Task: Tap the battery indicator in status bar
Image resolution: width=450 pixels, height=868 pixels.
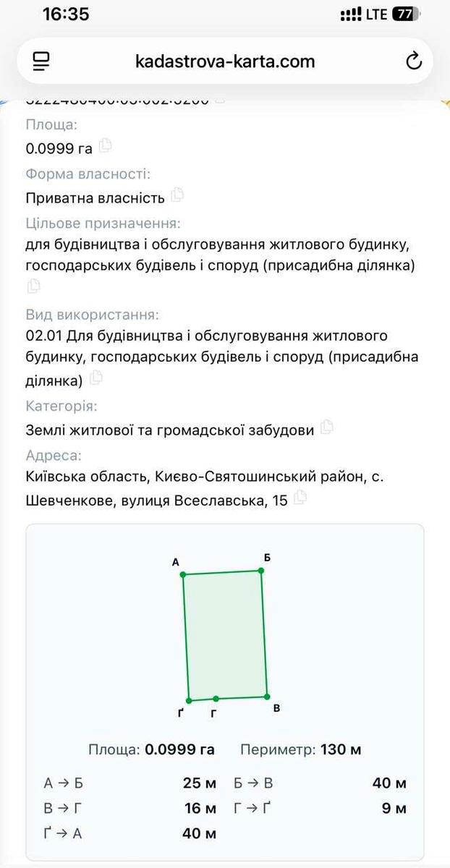Action: (x=407, y=14)
